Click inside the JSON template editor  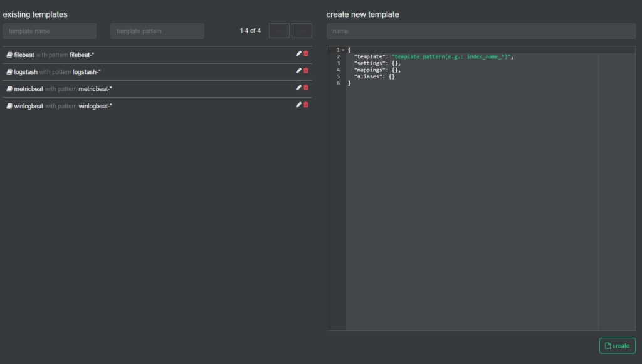pyautogui.click(x=470, y=188)
